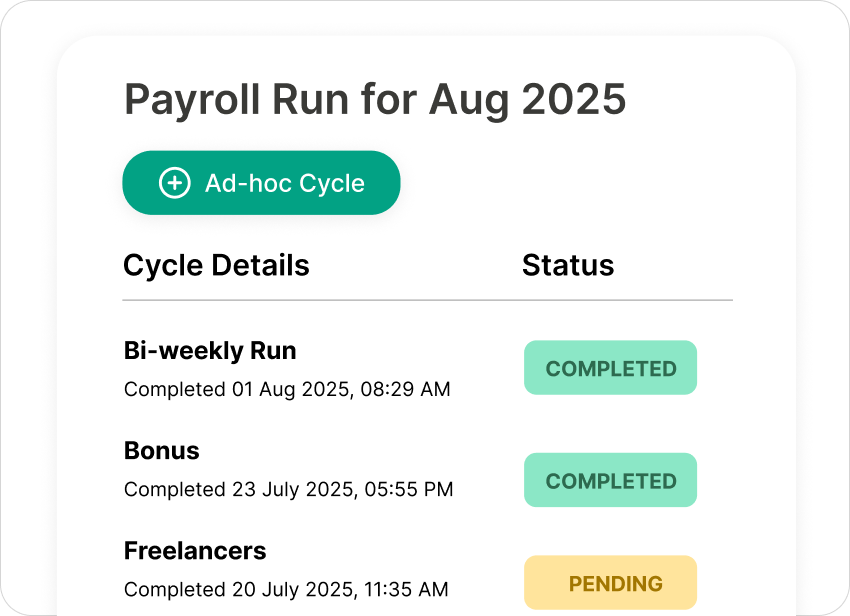This screenshot has height=616, width=850.
Task: Click the Bi-weekly Run label
Action: (x=209, y=350)
